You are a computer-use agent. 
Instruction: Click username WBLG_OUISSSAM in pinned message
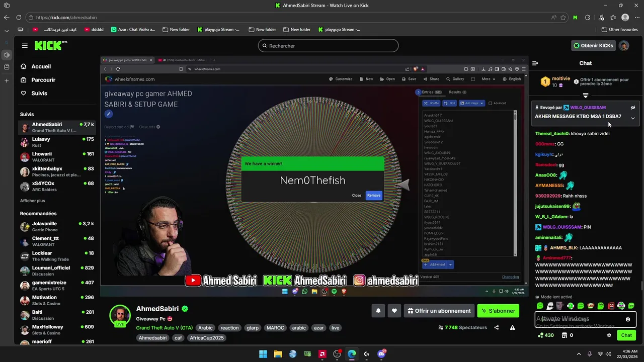point(588,108)
